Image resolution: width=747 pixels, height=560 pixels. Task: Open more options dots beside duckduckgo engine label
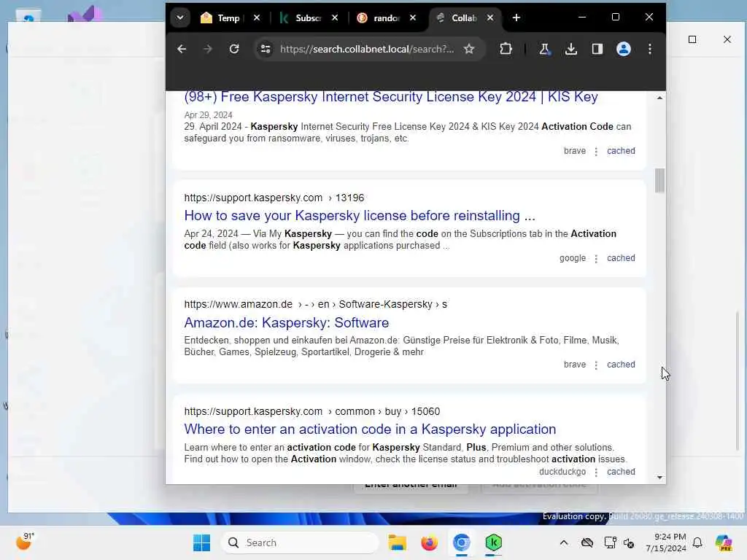(596, 472)
